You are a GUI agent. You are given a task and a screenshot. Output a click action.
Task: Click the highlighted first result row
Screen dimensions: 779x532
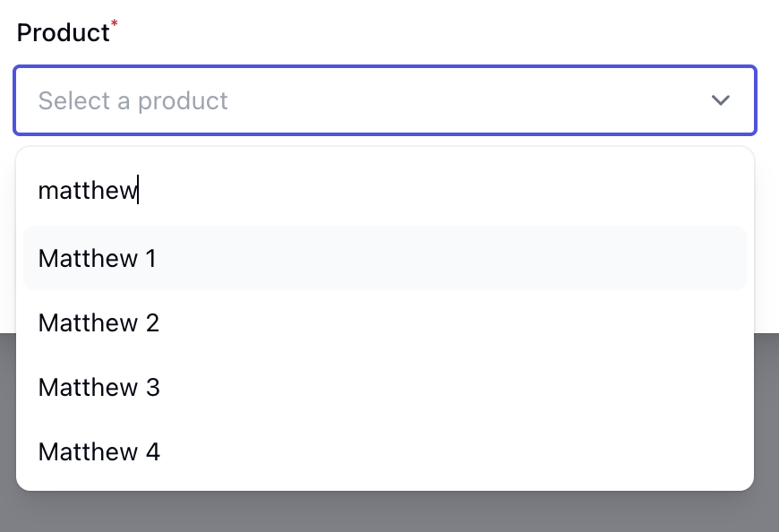tap(385, 259)
